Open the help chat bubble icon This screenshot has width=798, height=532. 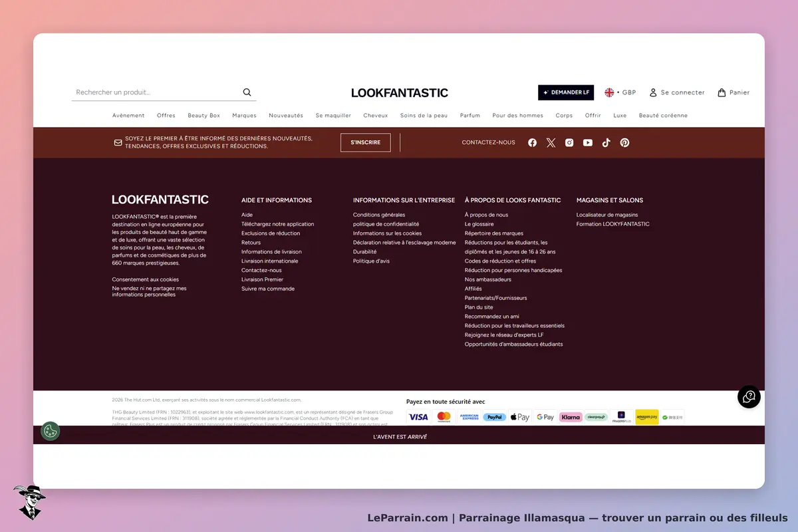[749, 397]
